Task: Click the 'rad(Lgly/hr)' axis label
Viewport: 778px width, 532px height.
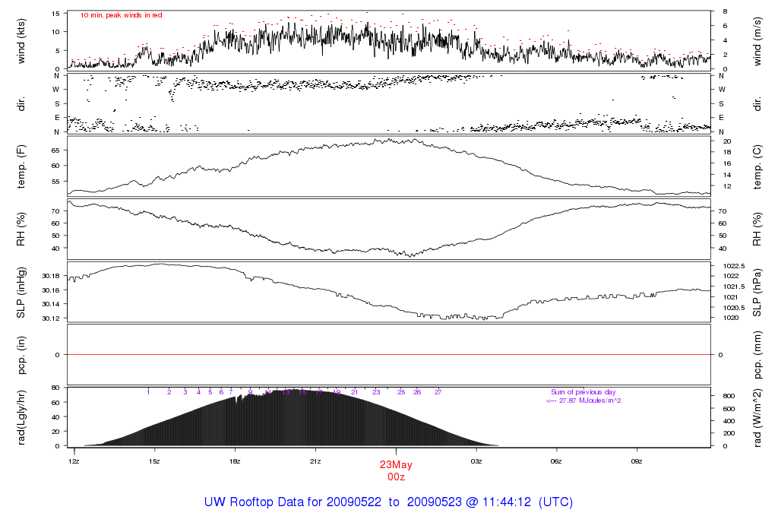Action: click(21, 416)
